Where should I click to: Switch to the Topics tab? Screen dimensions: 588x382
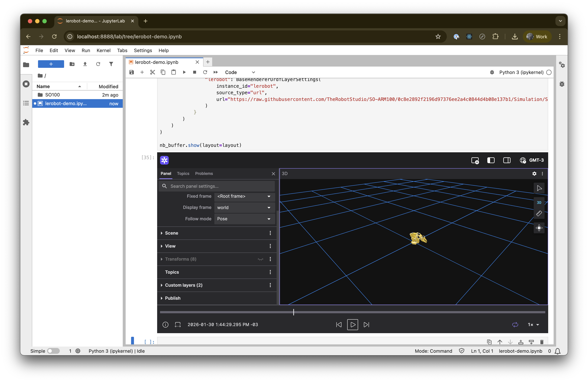click(x=183, y=173)
